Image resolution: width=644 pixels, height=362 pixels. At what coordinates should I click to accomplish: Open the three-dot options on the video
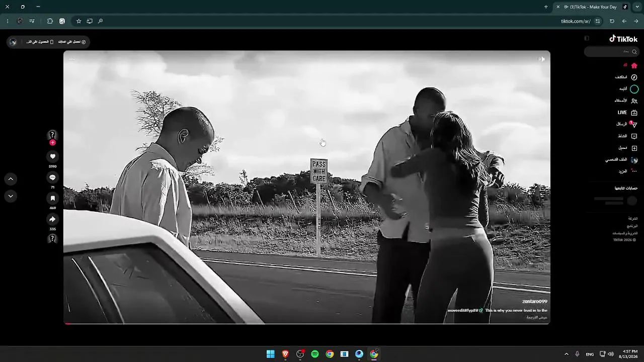coord(72,59)
